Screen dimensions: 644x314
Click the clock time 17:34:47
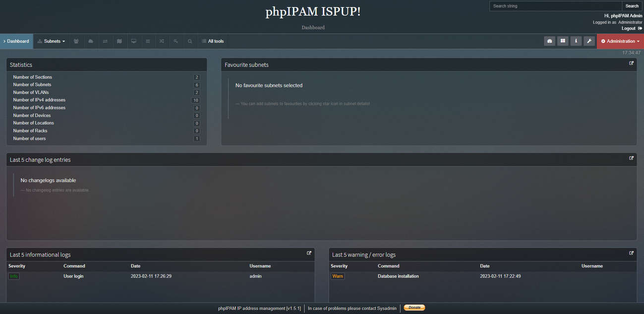[x=632, y=53]
